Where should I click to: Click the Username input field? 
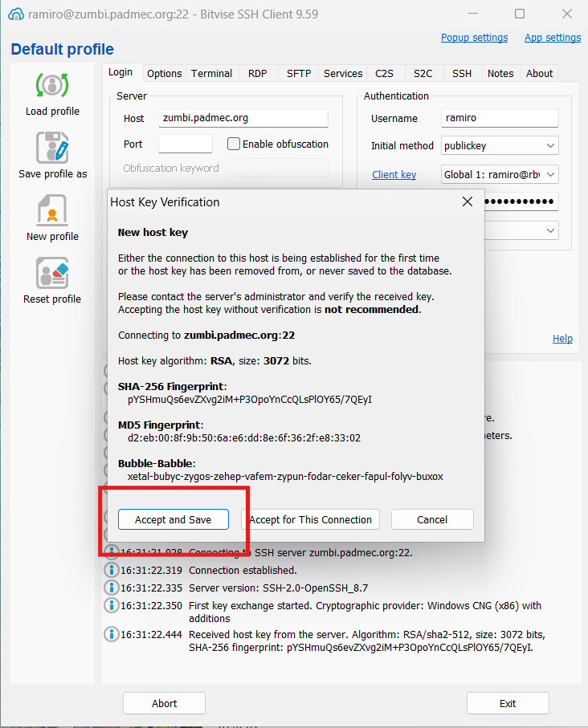click(x=500, y=118)
